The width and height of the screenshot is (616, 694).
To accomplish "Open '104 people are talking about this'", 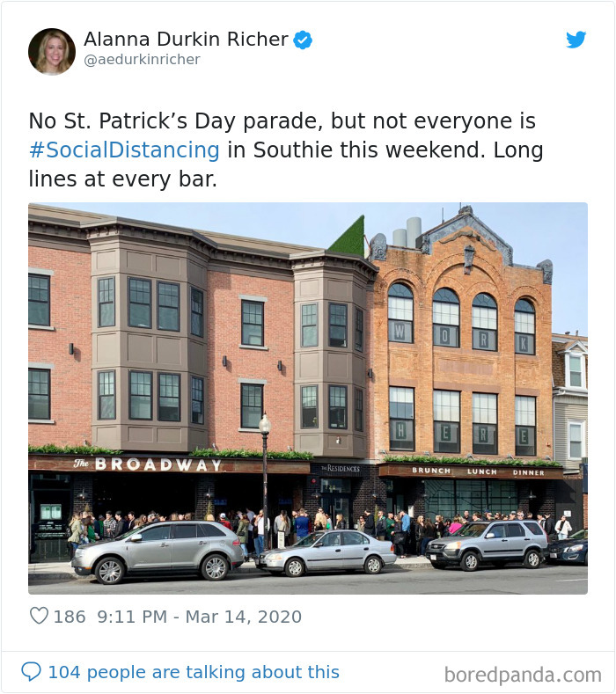I will coord(194,672).
